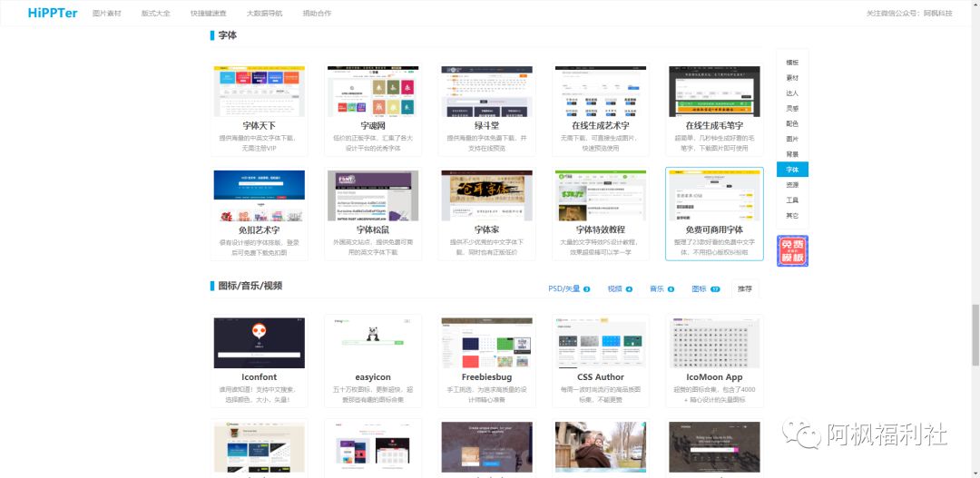
Task: Open the 绿斗堂 site thumbnail
Action: click(487, 92)
